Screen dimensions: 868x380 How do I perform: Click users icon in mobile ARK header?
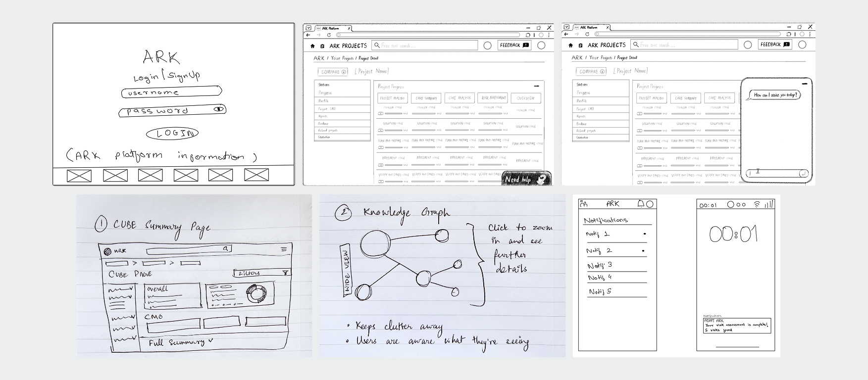[583, 203]
